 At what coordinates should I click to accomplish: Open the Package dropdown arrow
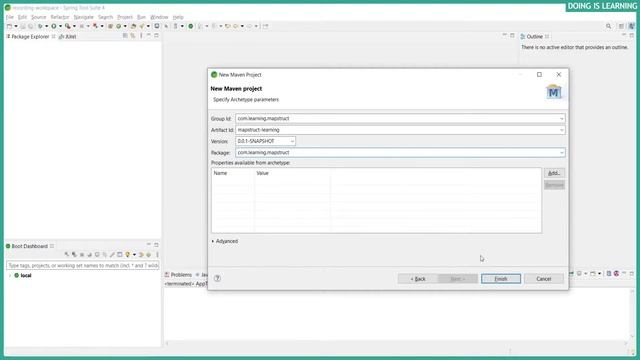[x=562, y=153]
